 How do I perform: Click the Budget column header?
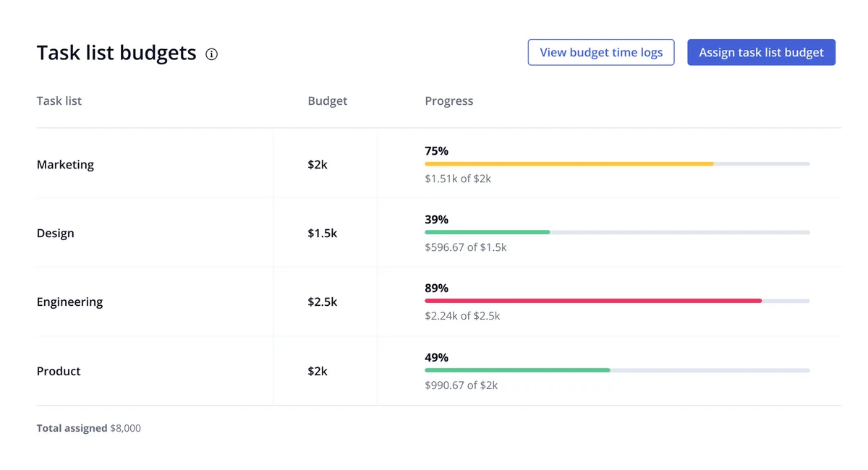328,101
